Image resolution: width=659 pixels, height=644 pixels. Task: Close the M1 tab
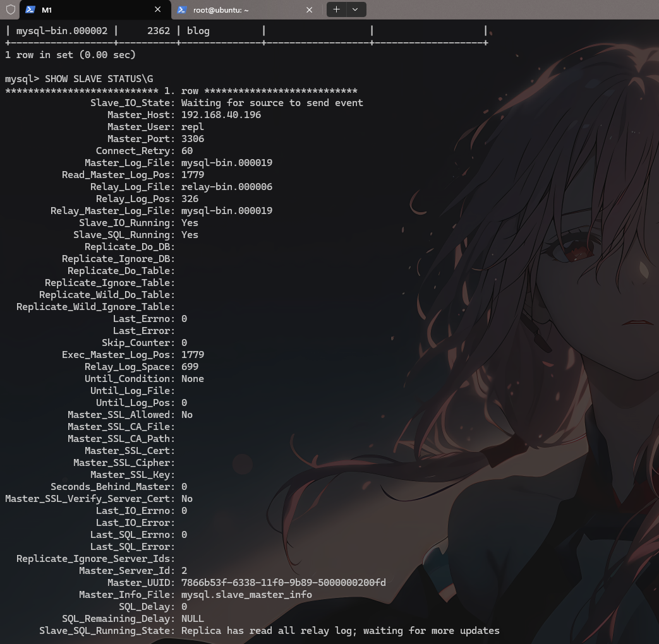(157, 9)
